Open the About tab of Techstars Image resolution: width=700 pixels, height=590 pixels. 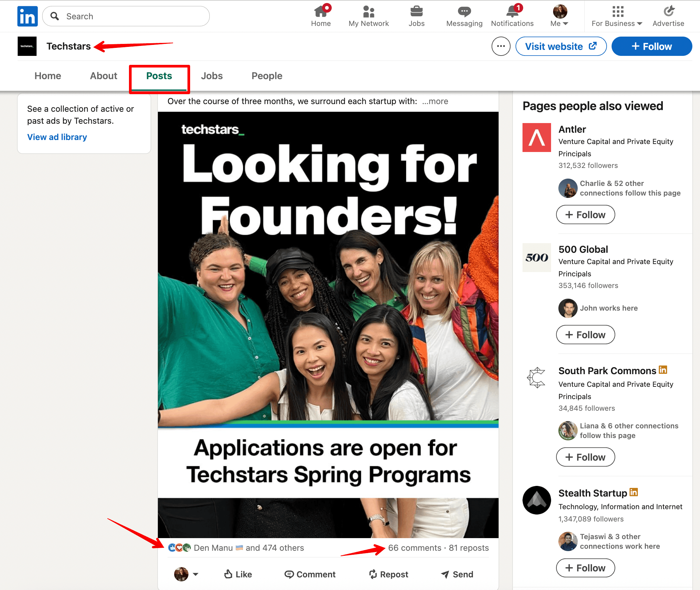(103, 75)
